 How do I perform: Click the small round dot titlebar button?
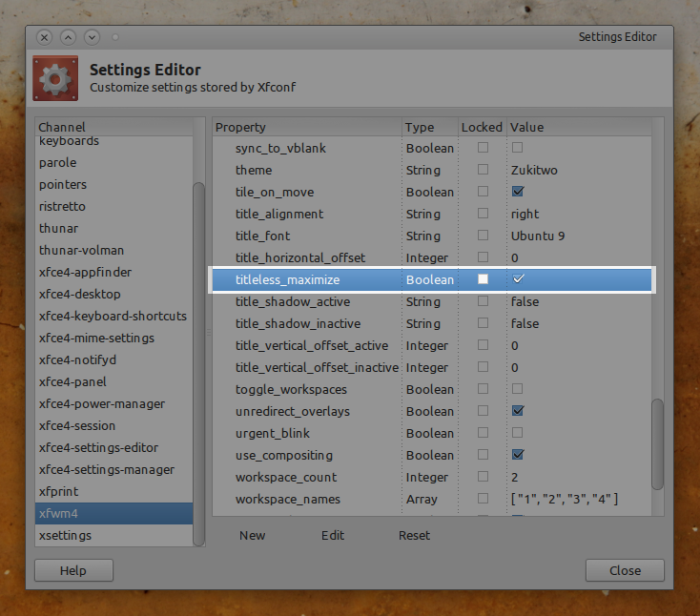(115, 37)
